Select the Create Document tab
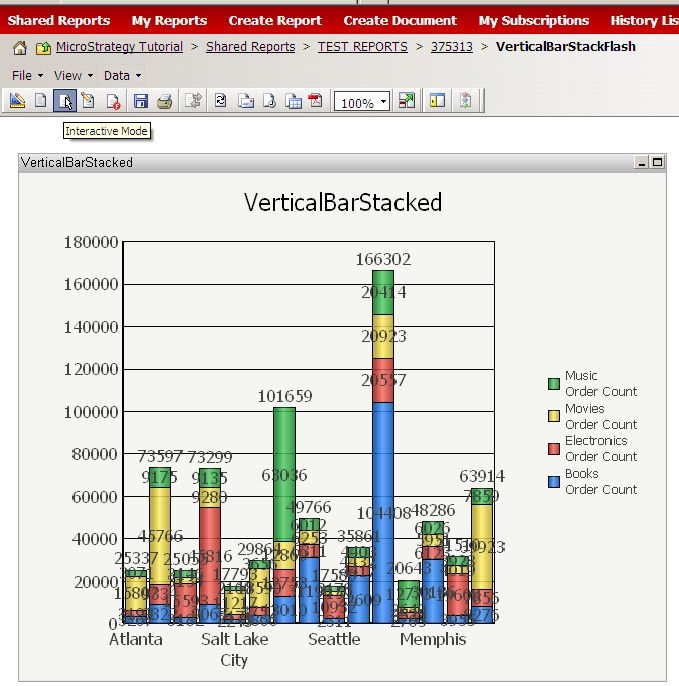The width and height of the screenshot is (679, 686). click(x=400, y=21)
